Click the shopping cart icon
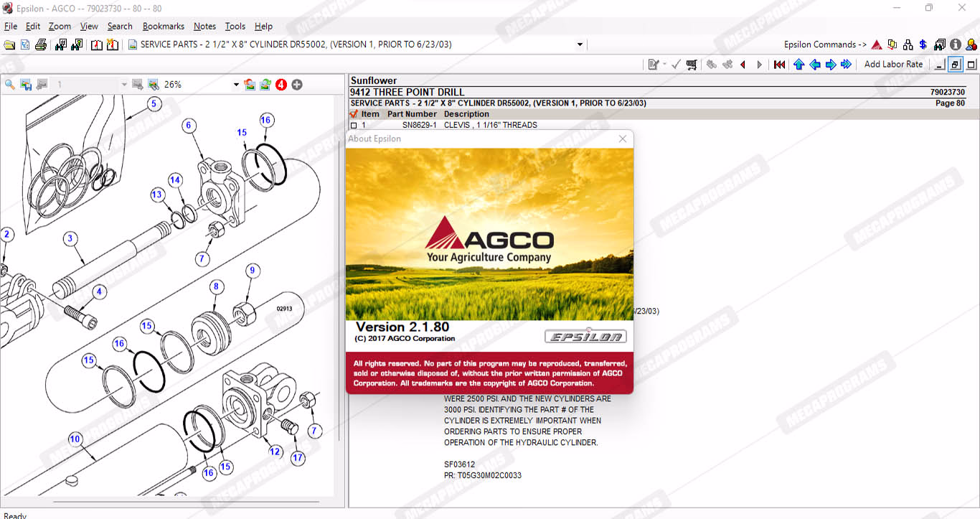980x519 pixels. (692, 65)
